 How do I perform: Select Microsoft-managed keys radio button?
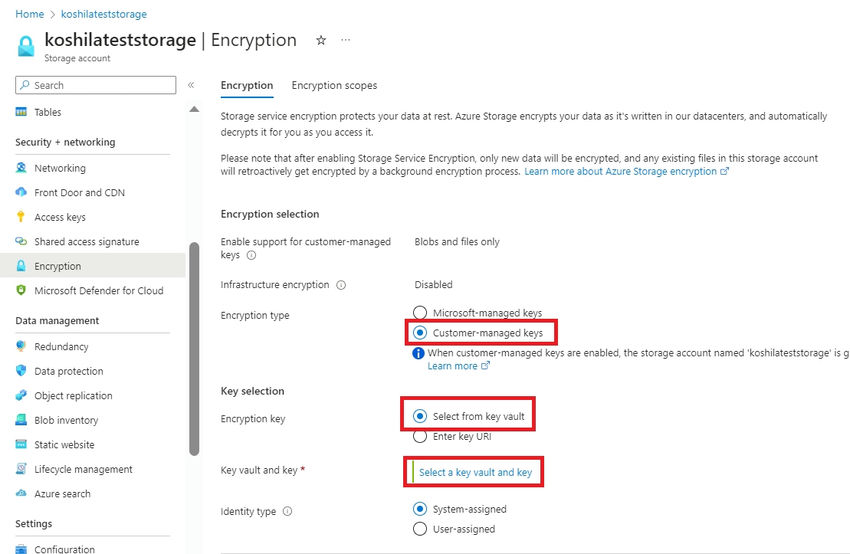(420, 313)
